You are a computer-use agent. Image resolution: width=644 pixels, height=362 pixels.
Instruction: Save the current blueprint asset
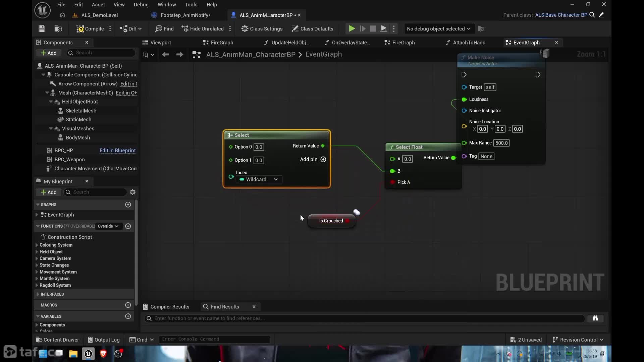point(42,29)
